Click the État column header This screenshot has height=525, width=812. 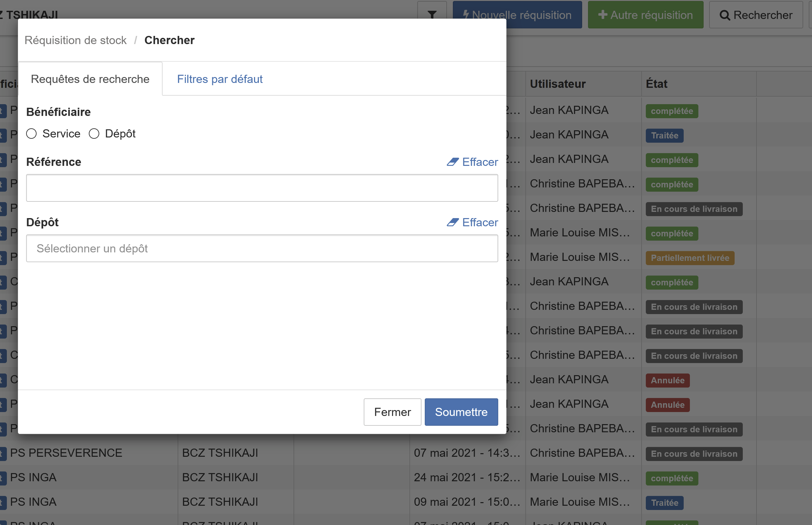pyautogui.click(x=656, y=84)
